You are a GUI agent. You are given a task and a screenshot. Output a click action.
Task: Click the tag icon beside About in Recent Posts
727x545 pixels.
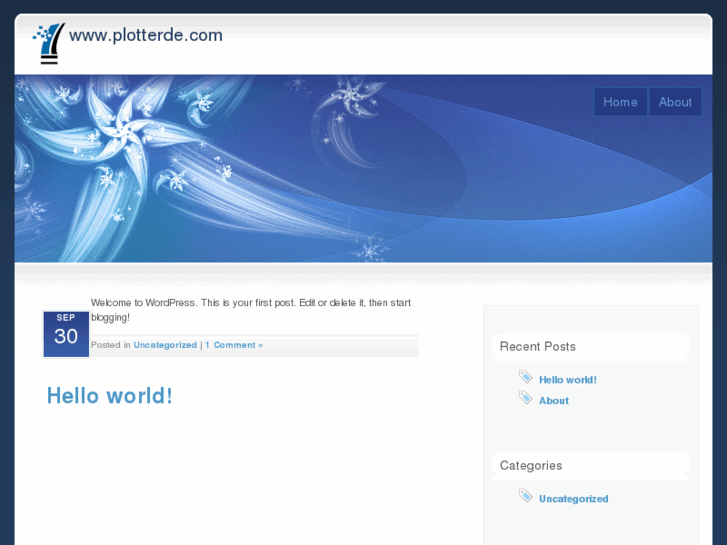coord(526,398)
